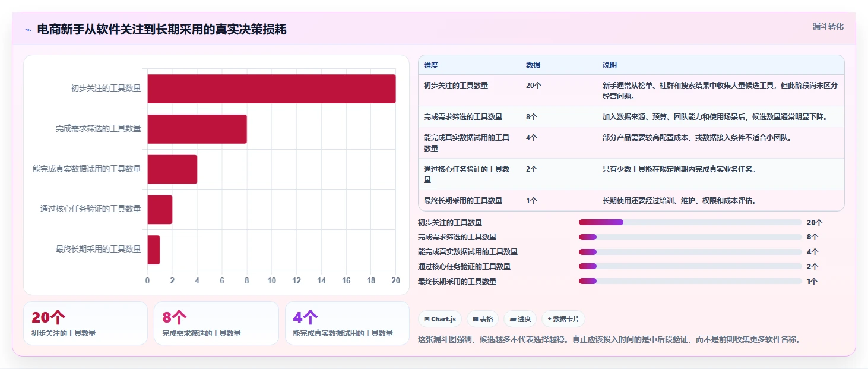Click the 1个 value beside the progress bar
This screenshot has height=369, width=868.
(x=812, y=282)
